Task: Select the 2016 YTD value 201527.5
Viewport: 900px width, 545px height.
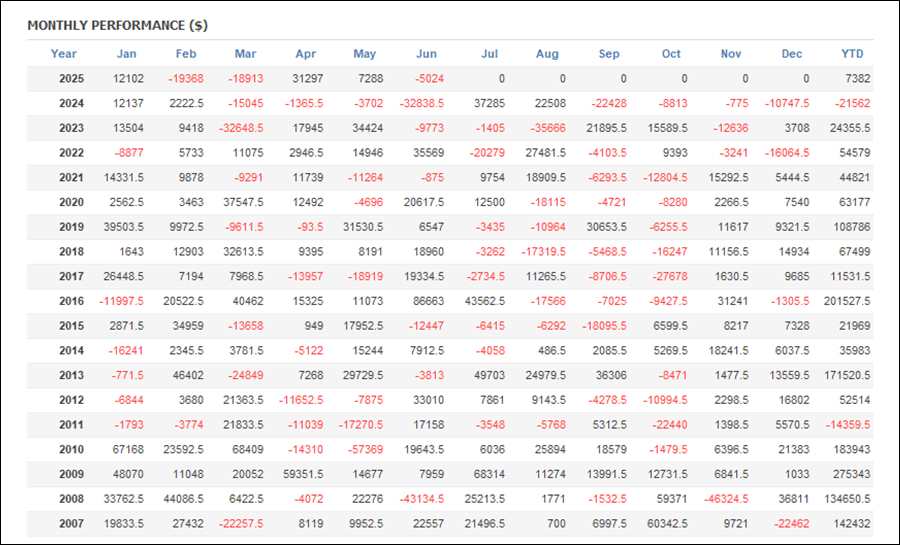Action: click(x=847, y=301)
